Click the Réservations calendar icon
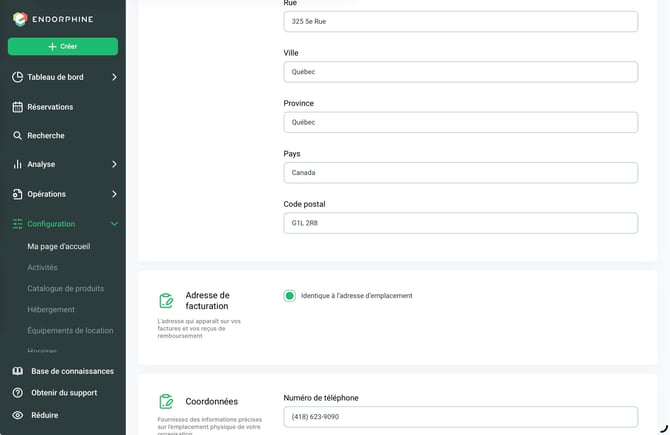The width and height of the screenshot is (670, 435). (18, 107)
